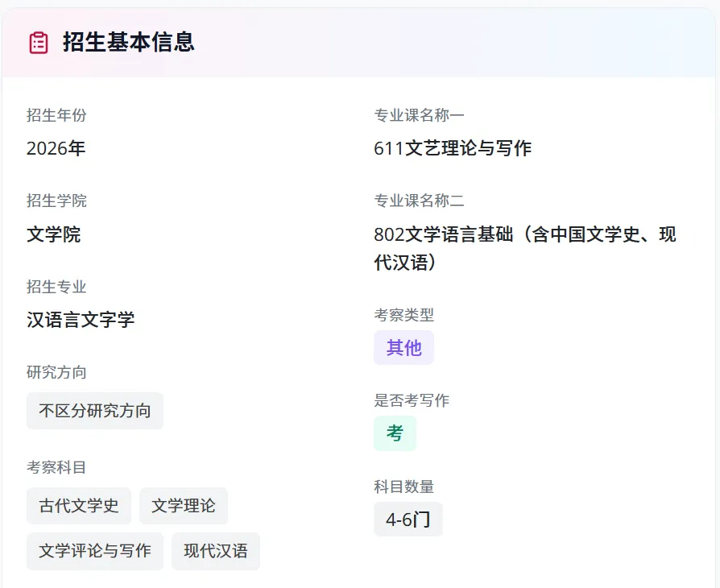Click the 招生年份 field label

[56, 115]
